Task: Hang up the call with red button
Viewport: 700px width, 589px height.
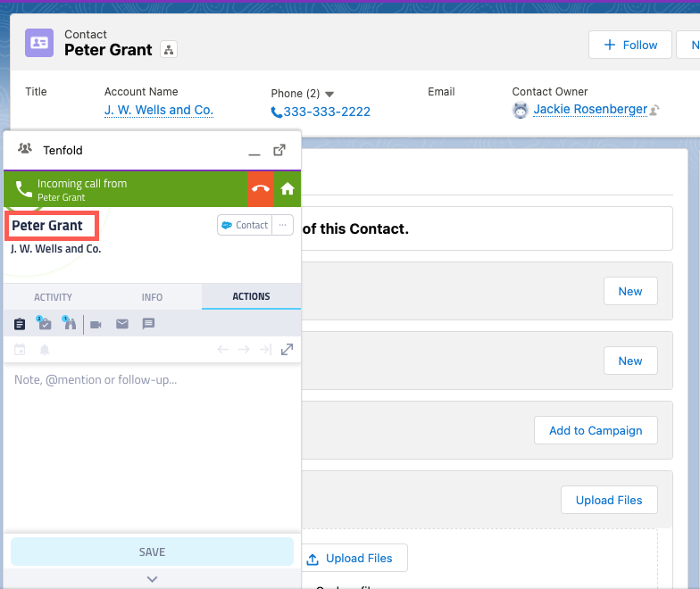Action: pos(261,189)
